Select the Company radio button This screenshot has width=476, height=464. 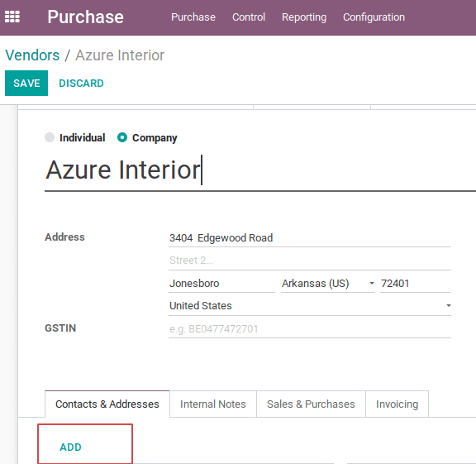[122, 137]
